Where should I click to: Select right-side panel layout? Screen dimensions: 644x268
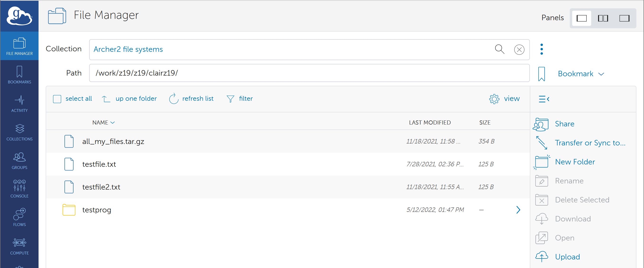624,18
